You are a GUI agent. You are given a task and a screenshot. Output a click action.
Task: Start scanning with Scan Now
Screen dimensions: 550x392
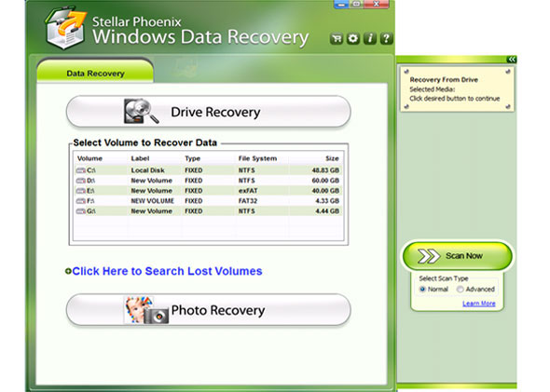coord(457,256)
